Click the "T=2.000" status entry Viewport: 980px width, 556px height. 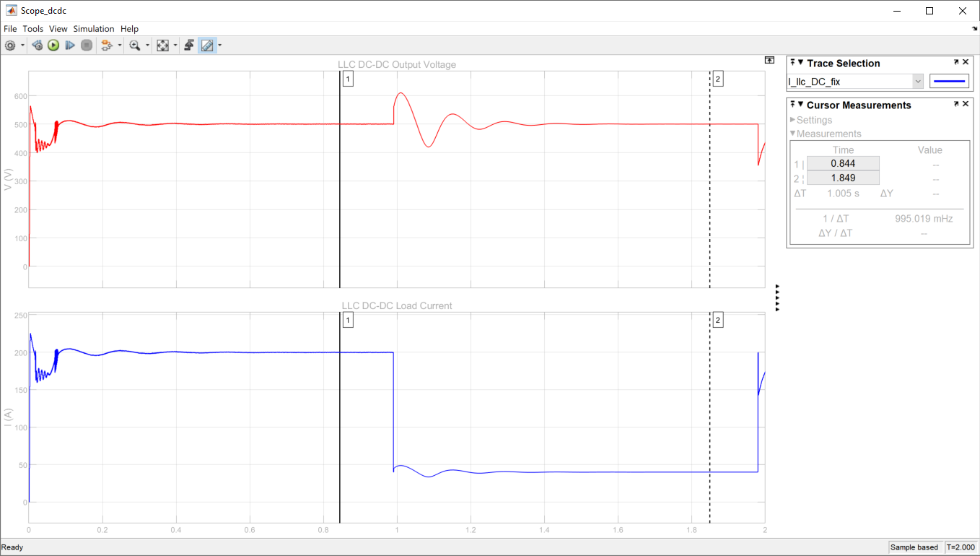click(961, 547)
